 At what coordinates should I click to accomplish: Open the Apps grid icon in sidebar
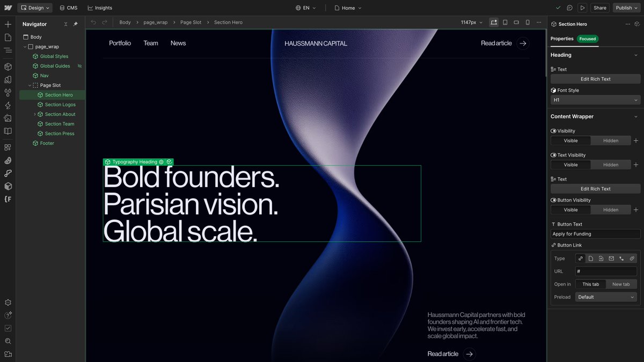point(8,147)
